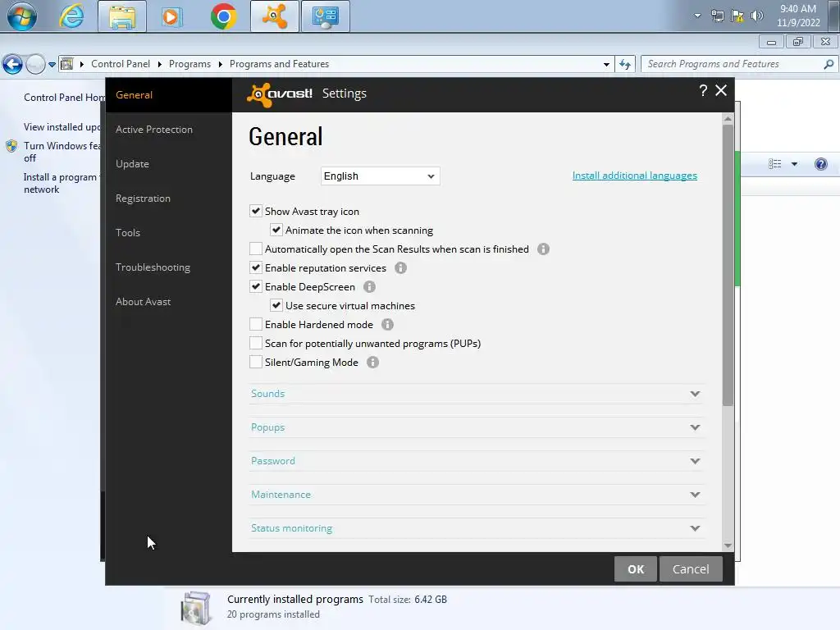
Task: Click Programs breadcrumb in address bar
Action: tap(189, 64)
